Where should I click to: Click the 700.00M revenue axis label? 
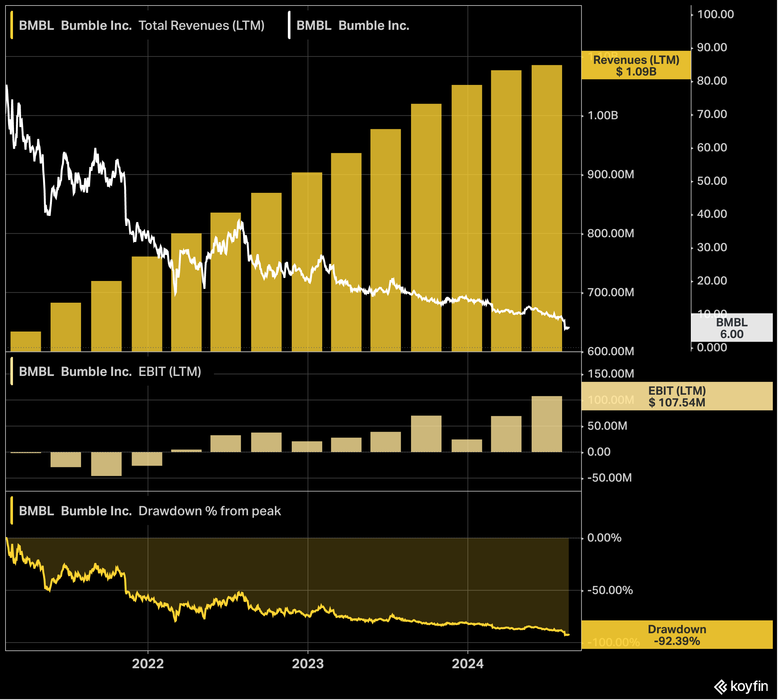coord(611,293)
